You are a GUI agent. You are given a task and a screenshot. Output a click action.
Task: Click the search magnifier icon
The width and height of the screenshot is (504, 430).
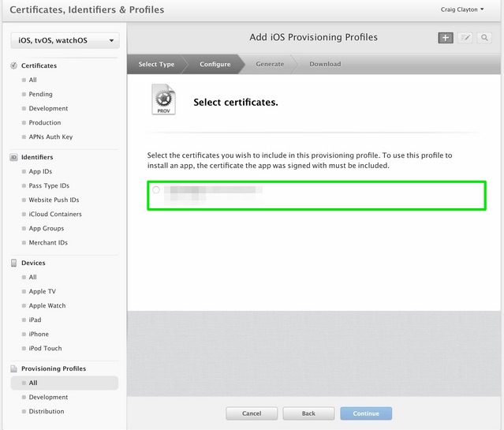(484, 38)
